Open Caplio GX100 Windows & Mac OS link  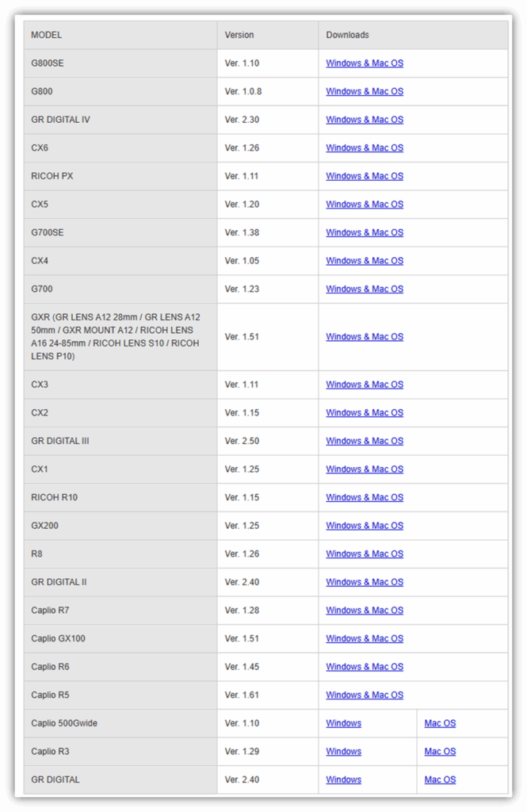click(365, 638)
